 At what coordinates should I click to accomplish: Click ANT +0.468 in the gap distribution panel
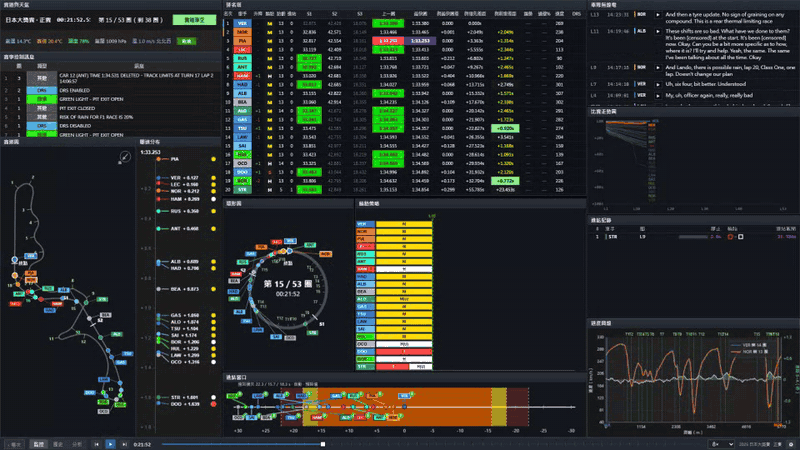(184, 229)
